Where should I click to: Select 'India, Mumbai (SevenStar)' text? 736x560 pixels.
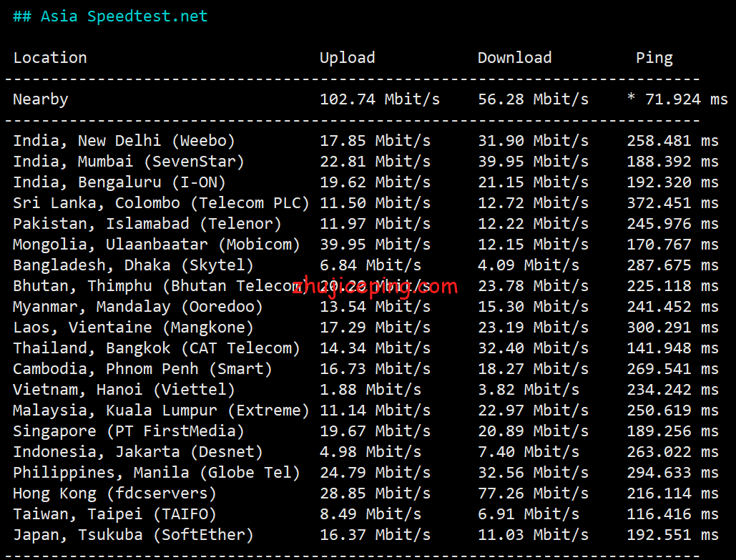[x=129, y=162]
